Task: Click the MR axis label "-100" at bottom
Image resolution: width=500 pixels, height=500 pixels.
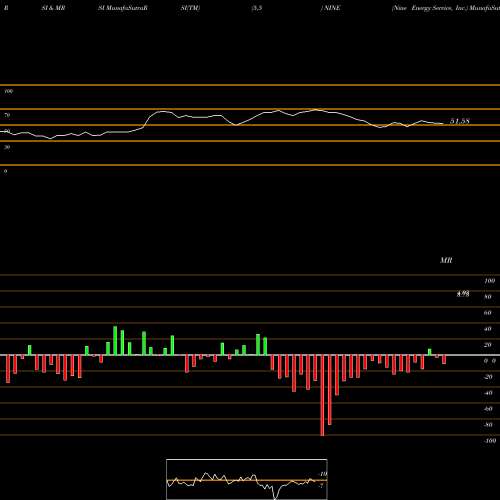Action: point(489,441)
